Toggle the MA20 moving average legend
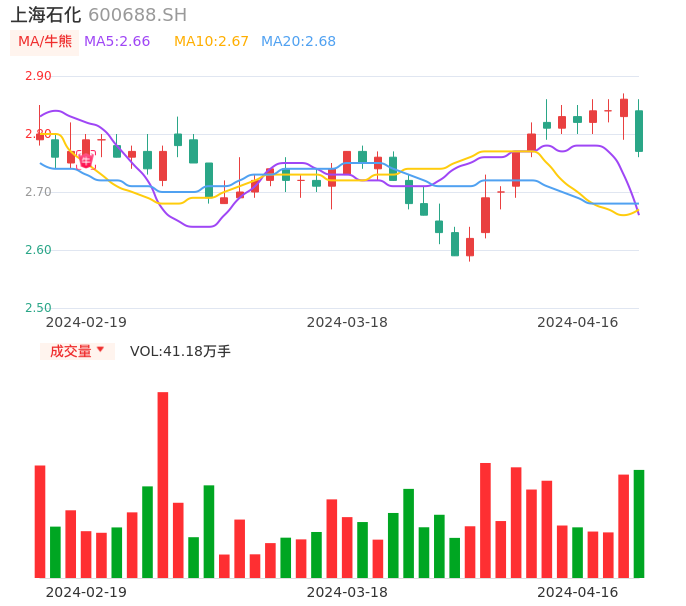The image size is (686, 606). [x=298, y=42]
